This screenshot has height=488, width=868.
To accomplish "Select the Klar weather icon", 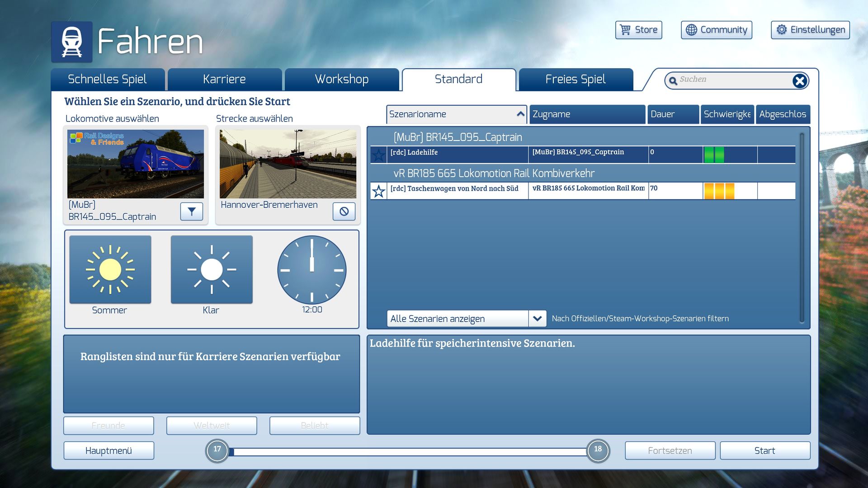I will click(212, 269).
